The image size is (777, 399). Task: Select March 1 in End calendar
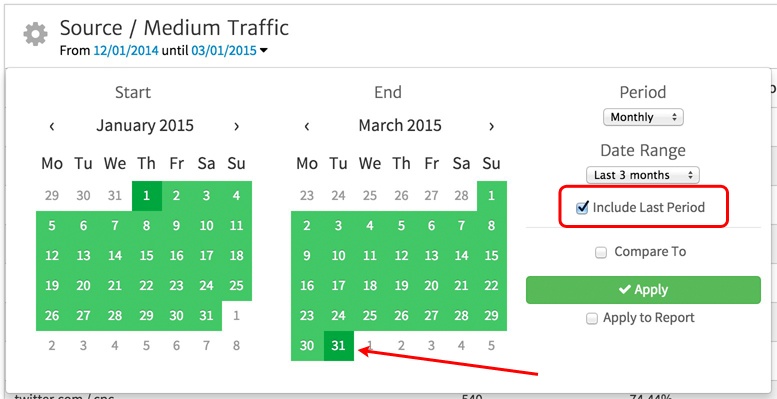(491, 196)
